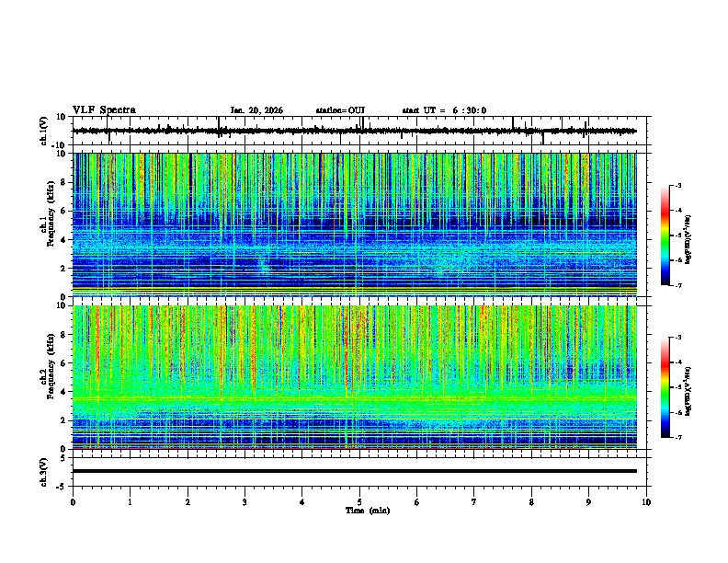Click time axis tick label "0"

(x=73, y=502)
